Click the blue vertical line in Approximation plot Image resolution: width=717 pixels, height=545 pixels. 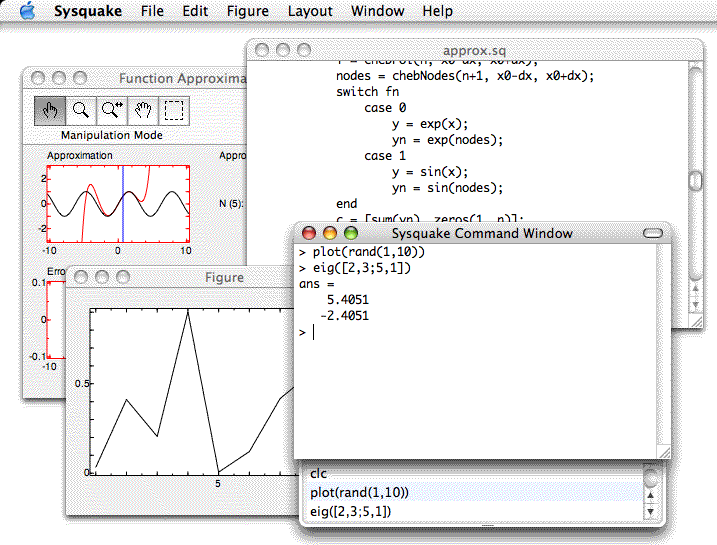[x=123, y=204]
